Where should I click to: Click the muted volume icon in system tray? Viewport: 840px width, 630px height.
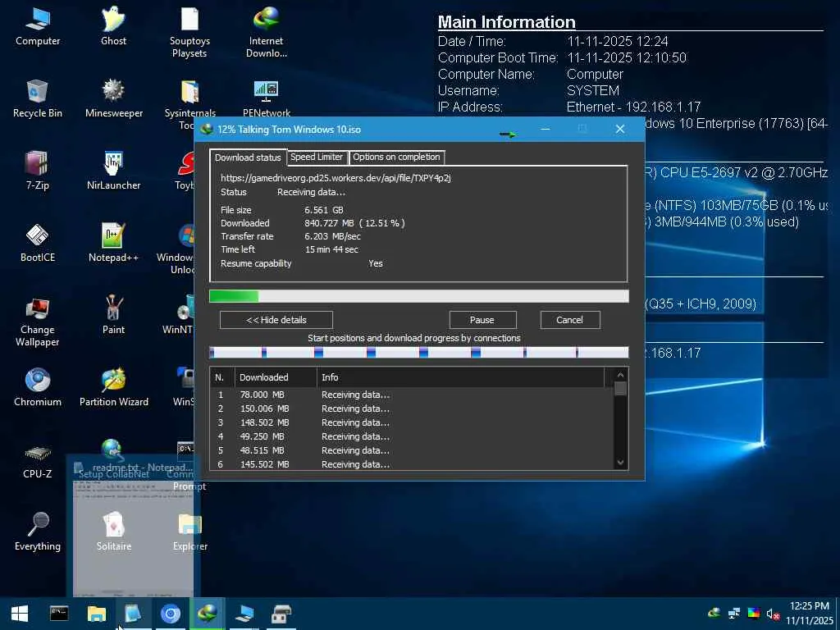(x=773, y=614)
